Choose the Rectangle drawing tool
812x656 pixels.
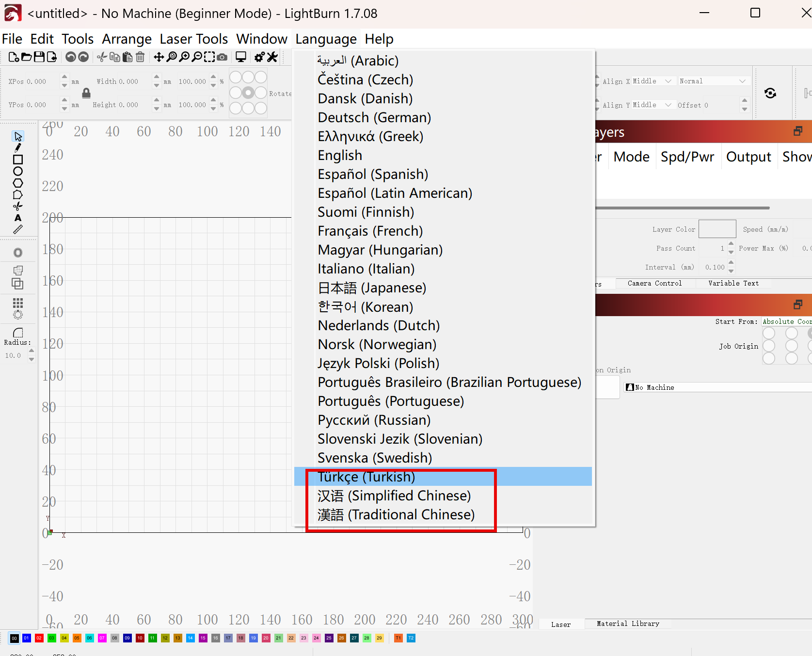click(18, 160)
